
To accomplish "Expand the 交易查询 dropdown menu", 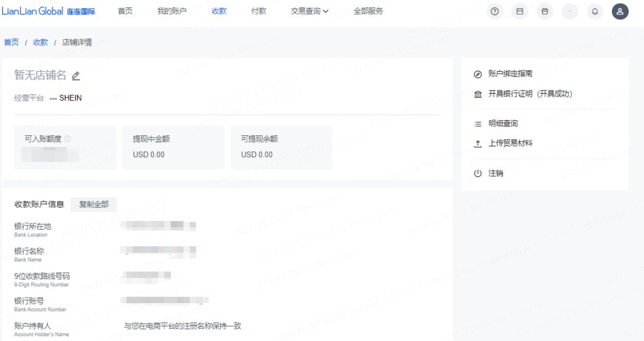I will pos(310,11).
